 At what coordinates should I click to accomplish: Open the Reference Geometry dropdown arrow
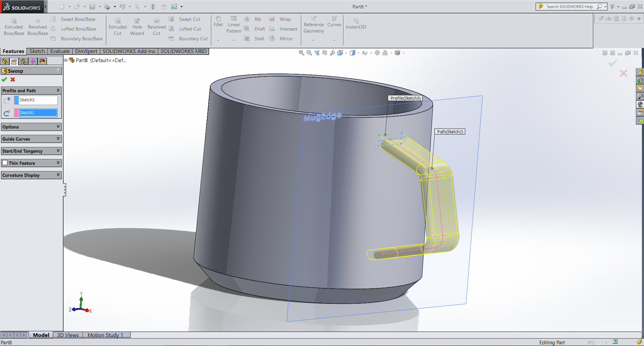[x=314, y=40]
